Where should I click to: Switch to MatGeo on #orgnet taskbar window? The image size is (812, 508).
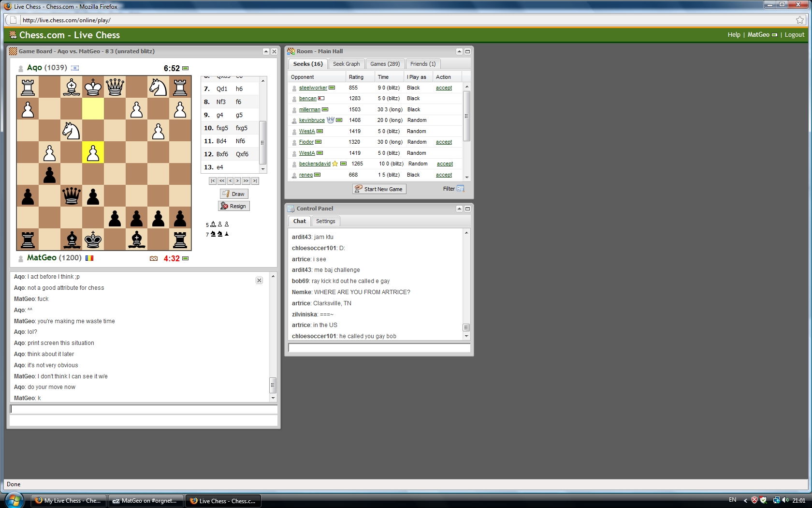[x=145, y=501]
